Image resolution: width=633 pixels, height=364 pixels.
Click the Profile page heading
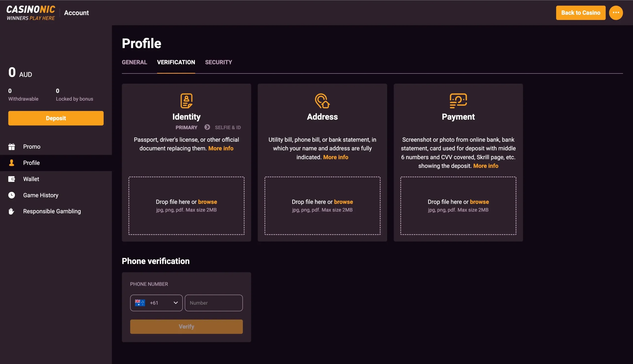(x=141, y=44)
